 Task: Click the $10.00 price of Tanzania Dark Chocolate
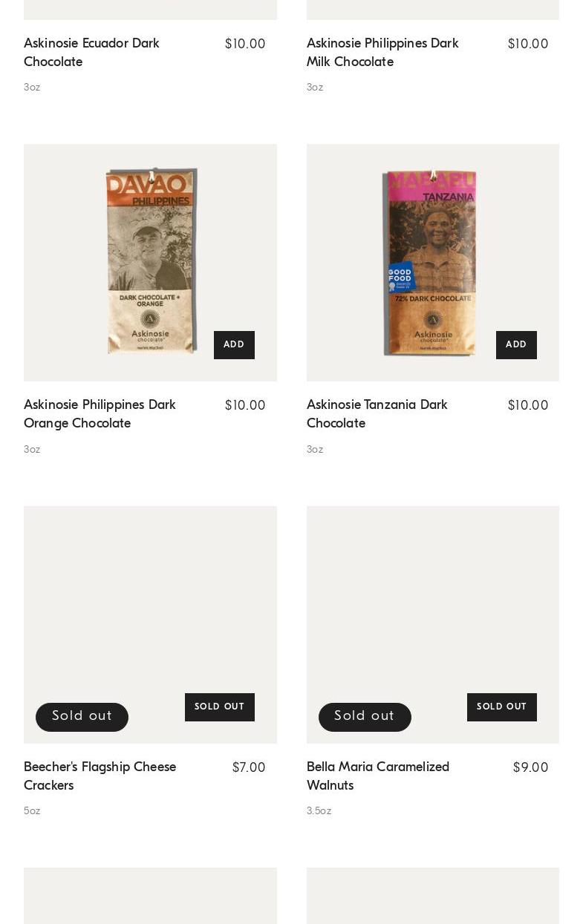528,406
